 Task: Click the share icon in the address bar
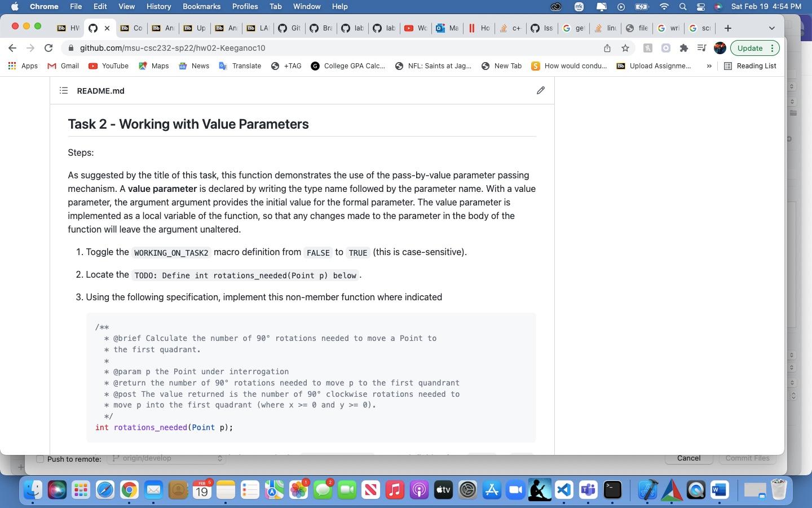click(607, 49)
